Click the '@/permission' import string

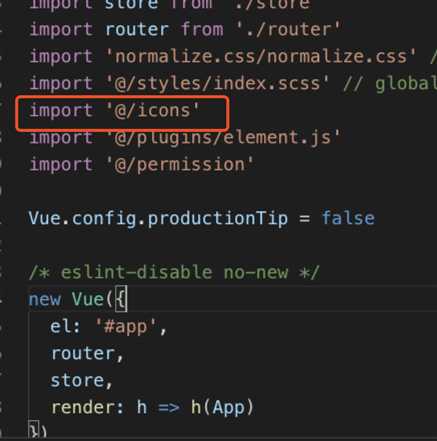point(180,165)
